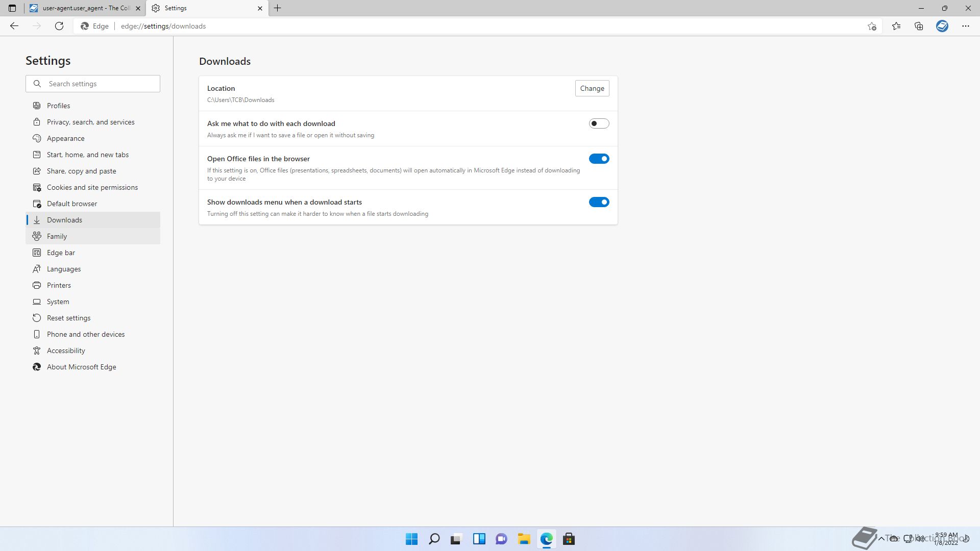Go to Reset settings

[x=93, y=318]
